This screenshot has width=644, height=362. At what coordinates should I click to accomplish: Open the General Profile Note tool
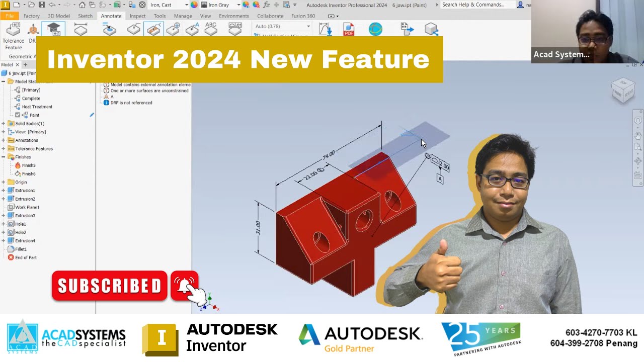235,30
